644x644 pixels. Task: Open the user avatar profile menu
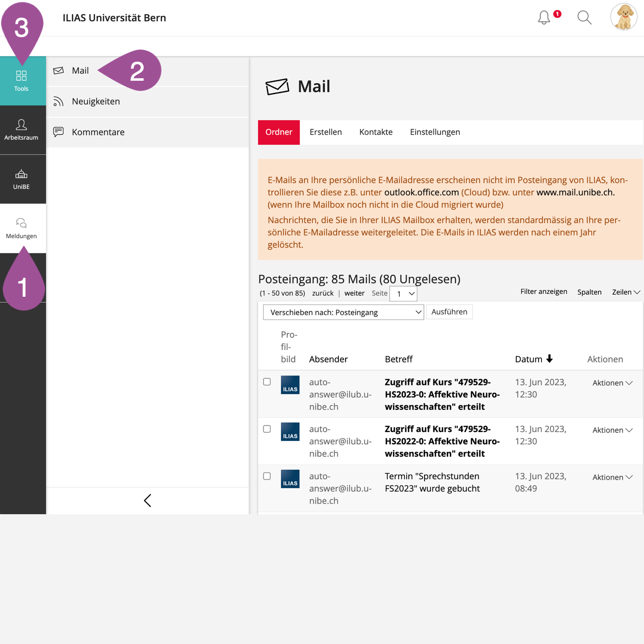[x=623, y=17]
